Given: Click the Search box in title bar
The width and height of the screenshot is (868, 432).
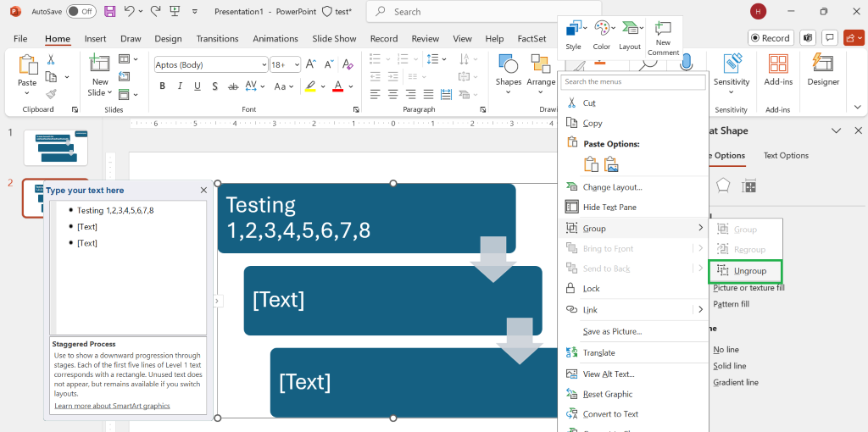Looking at the screenshot, I should click(483, 12).
